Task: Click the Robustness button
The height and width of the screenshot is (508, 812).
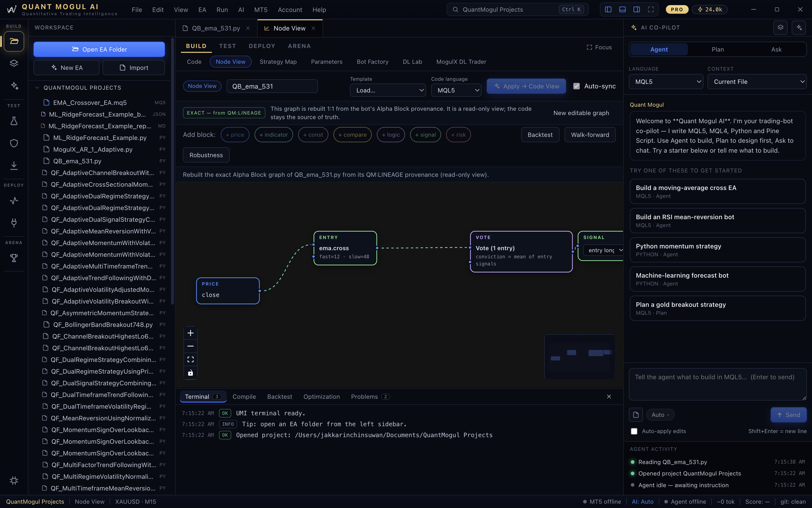Action: pyautogui.click(x=206, y=155)
